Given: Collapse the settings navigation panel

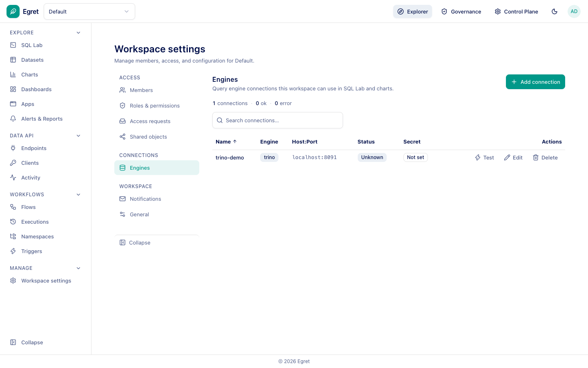Looking at the screenshot, I should (157, 242).
